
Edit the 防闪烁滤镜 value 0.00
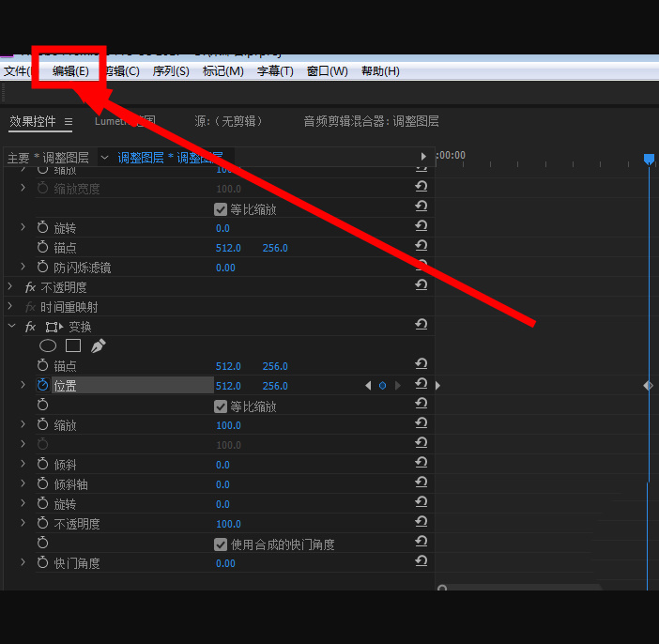[x=225, y=268]
